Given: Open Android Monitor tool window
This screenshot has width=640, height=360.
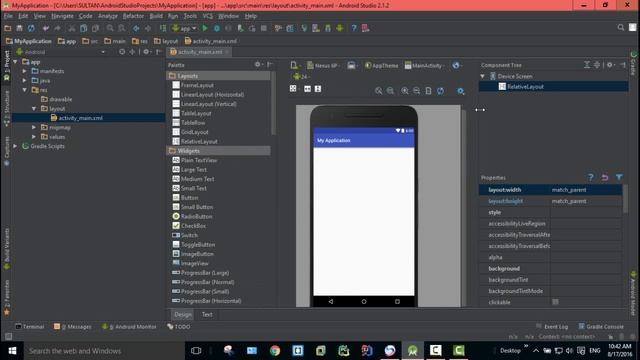Looking at the screenshot, I should coord(129,327).
